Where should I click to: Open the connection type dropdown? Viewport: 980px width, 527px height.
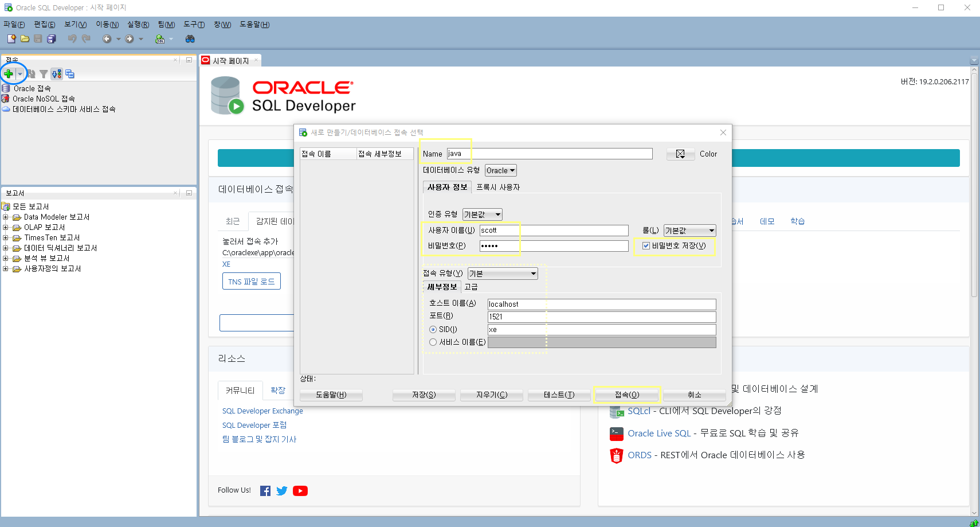[503, 274]
